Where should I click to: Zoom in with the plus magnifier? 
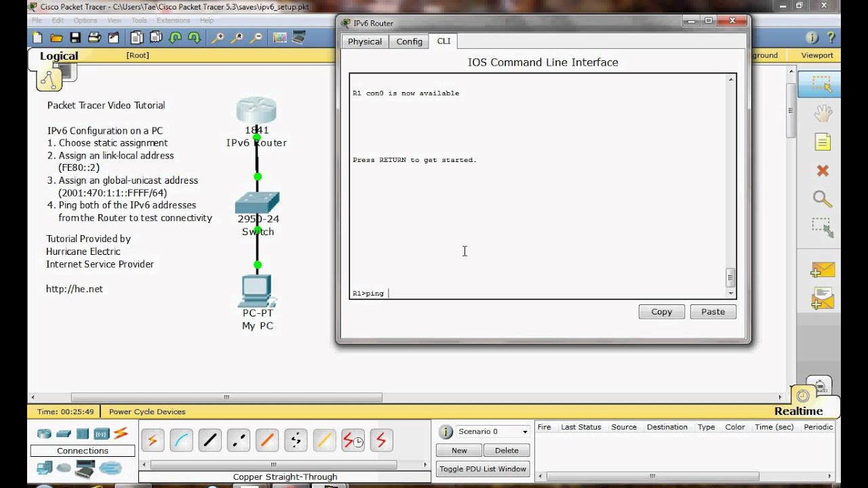pos(218,38)
